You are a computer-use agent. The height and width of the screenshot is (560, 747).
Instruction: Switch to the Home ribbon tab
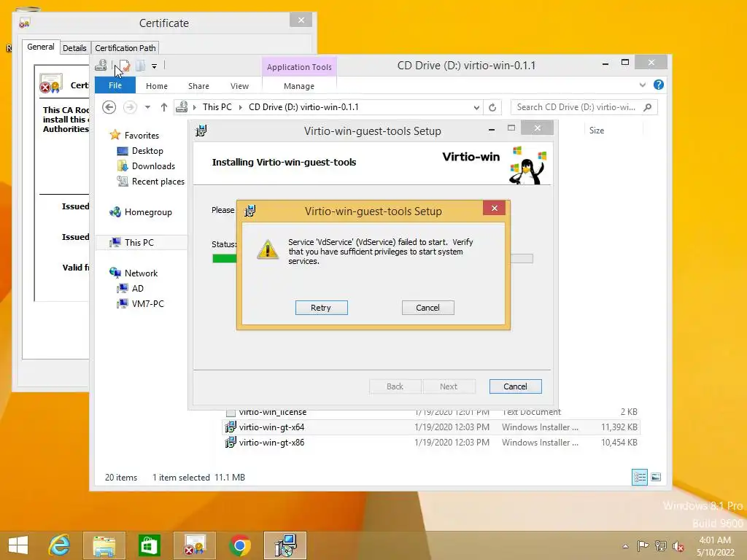point(157,86)
